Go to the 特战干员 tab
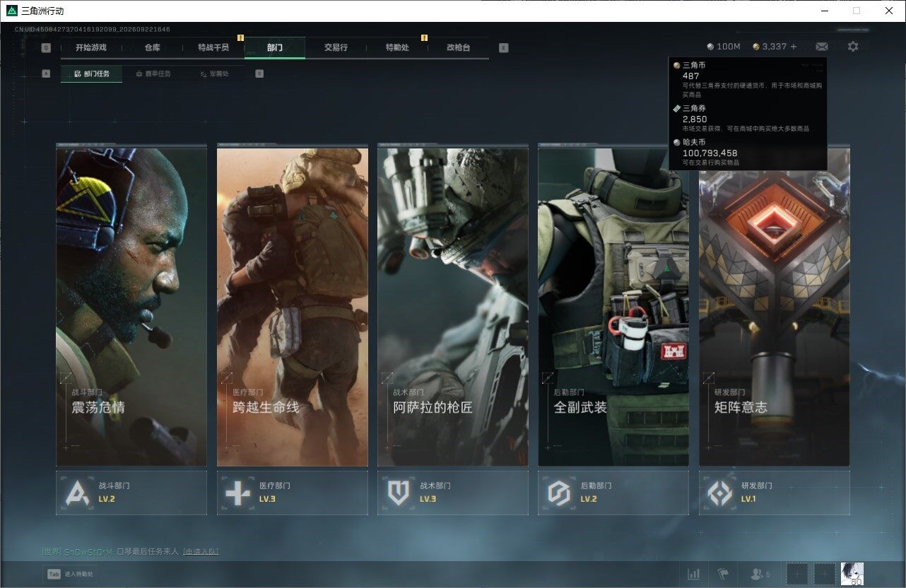The height and width of the screenshot is (588, 906). [213, 48]
